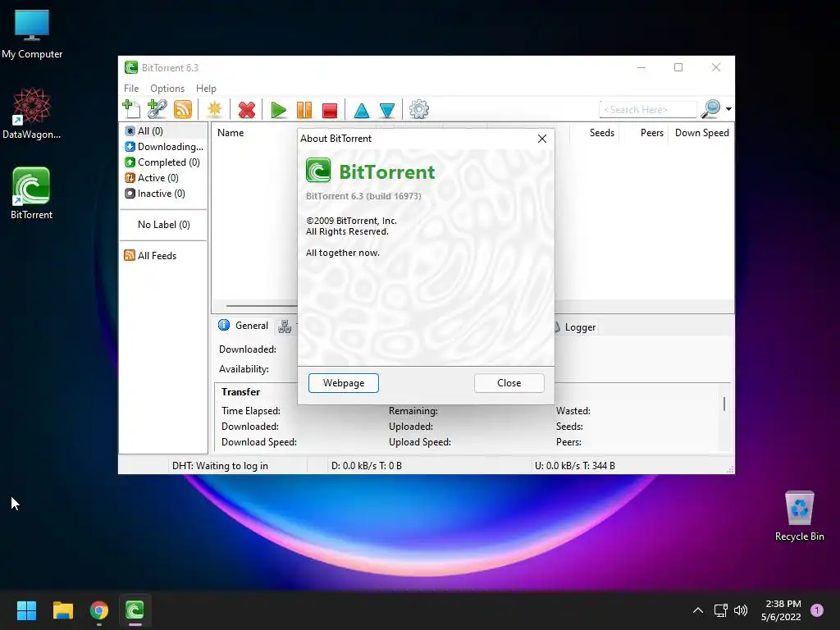Select Downloading category in sidebar
The width and height of the screenshot is (840, 630).
163,146
